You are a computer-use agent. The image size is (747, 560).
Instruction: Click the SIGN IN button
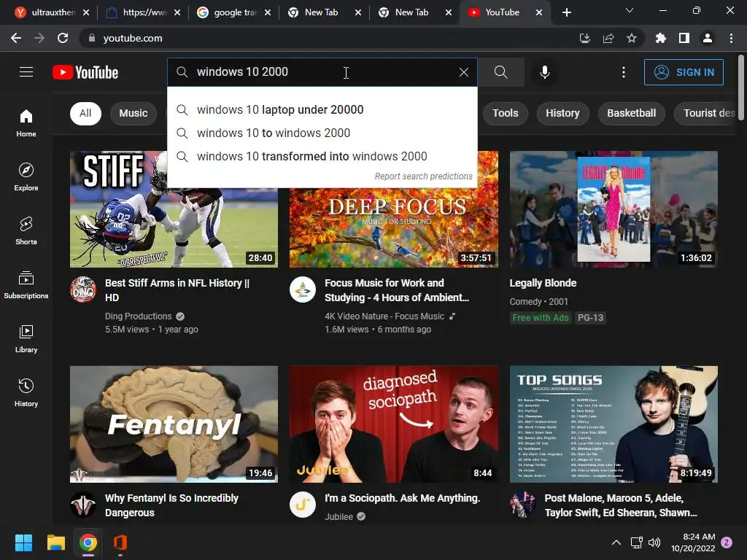[x=683, y=72]
